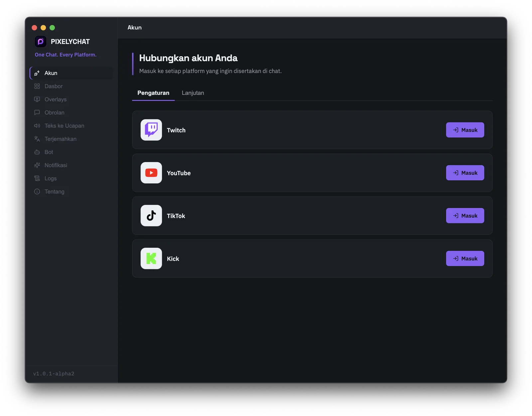Click the Akun plug icon in sidebar
This screenshot has width=532, height=416.
coord(37,73)
